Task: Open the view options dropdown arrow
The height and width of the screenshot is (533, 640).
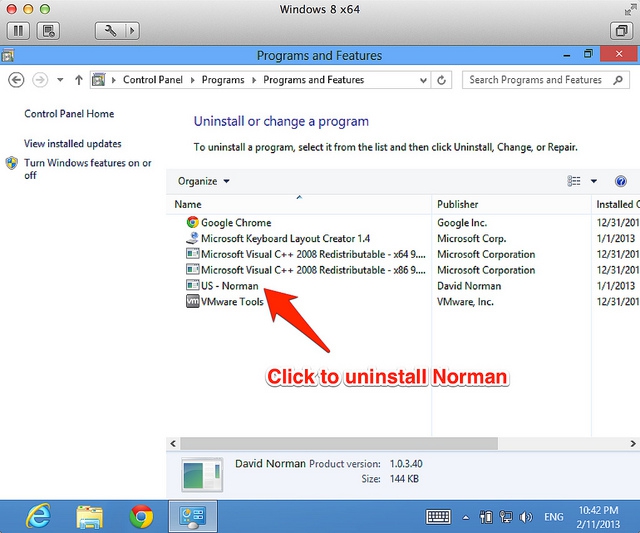Action: (594, 181)
